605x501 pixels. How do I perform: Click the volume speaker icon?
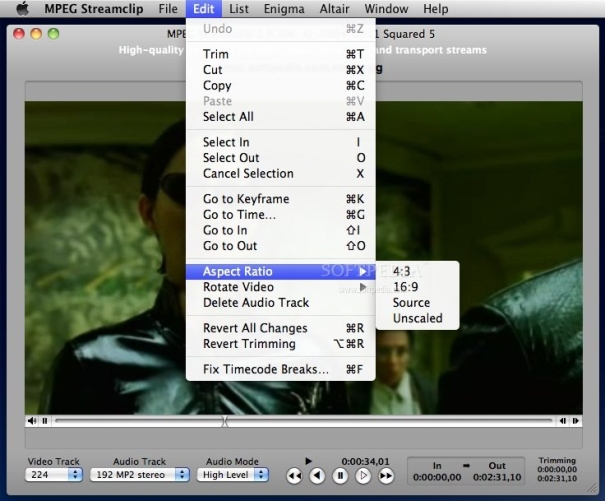pyautogui.click(x=32, y=421)
